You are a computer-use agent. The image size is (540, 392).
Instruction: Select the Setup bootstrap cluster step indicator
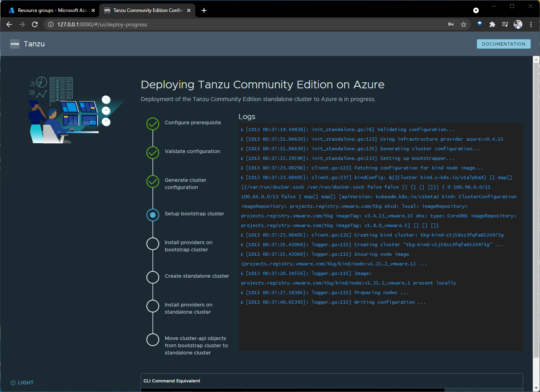(x=153, y=215)
